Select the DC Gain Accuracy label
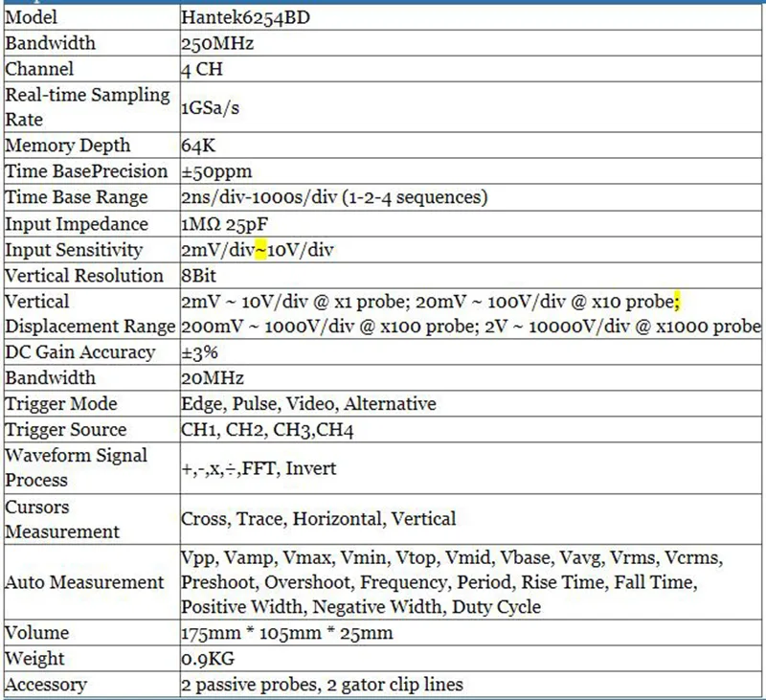 click(x=80, y=352)
